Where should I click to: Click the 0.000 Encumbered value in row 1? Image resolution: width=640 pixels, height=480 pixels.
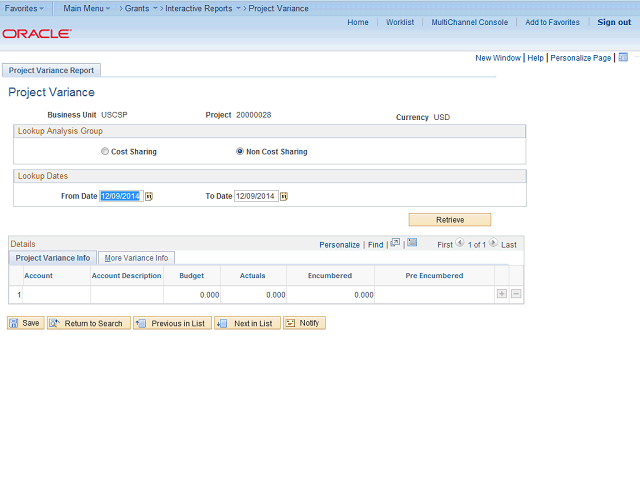coord(364,295)
